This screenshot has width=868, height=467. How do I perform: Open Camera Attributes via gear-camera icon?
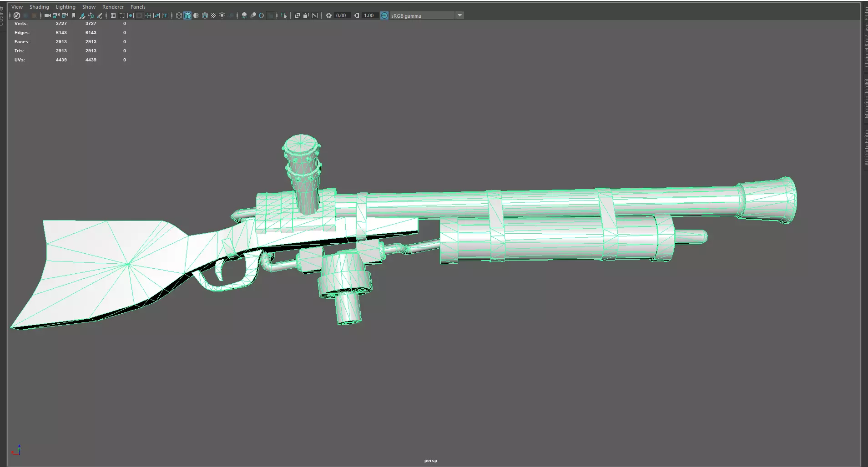65,15
